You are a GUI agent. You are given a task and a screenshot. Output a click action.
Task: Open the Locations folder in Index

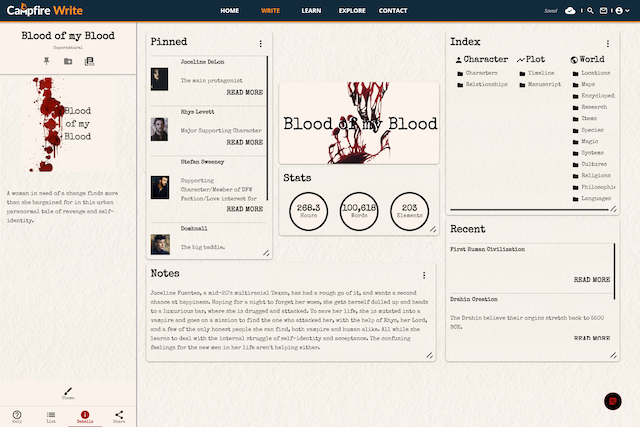(591, 73)
